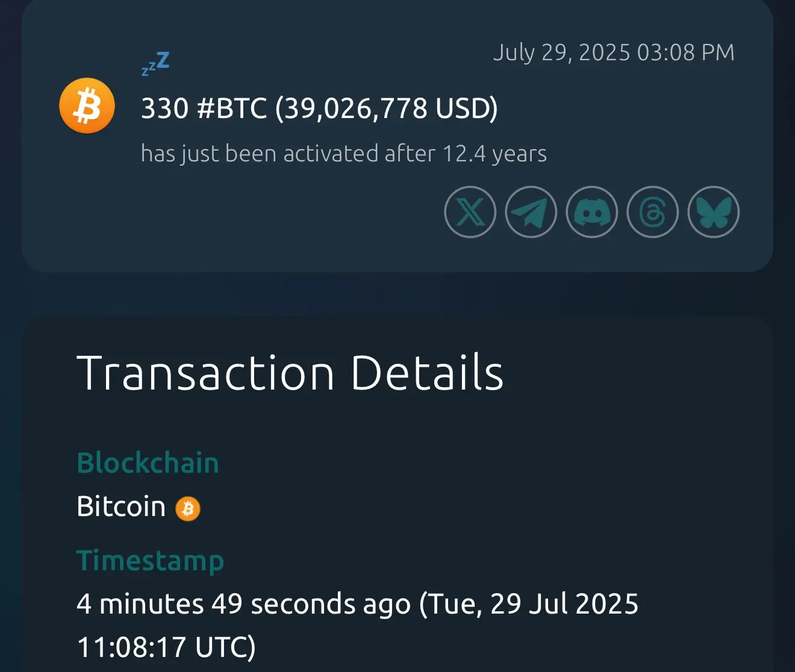Screen dimensions: 795x672
Task: Click the Blockchain field label
Action: pos(148,463)
